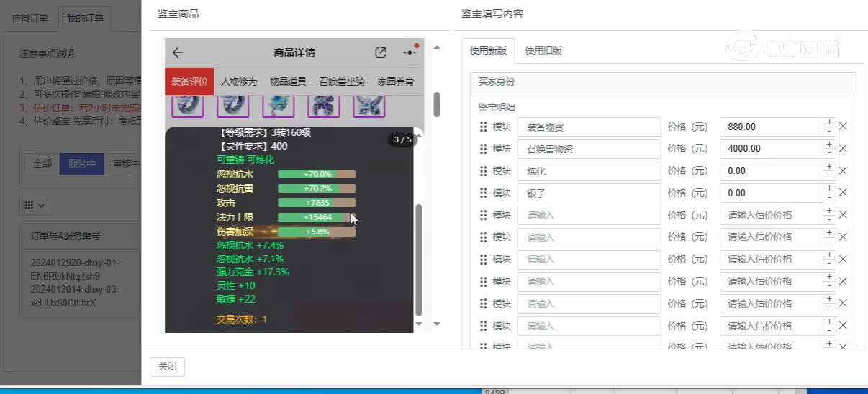Remove the 炼化 row using its X icon

coord(844,171)
